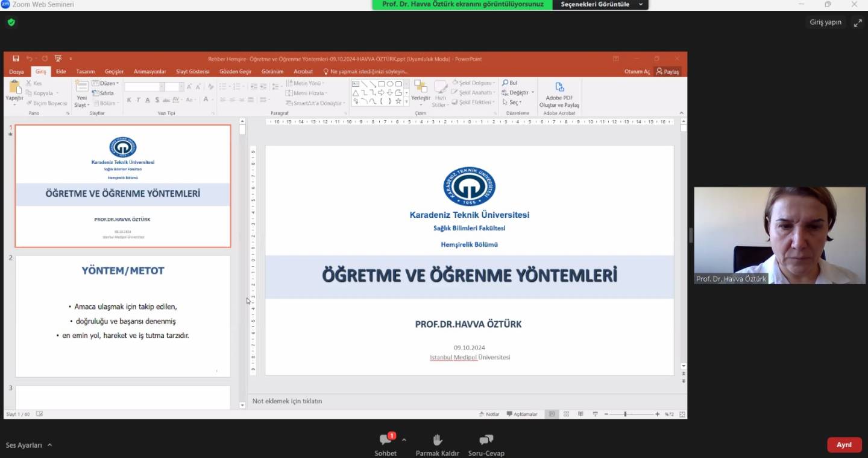Select slide 1 thumbnail in the panel

click(123, 186)
